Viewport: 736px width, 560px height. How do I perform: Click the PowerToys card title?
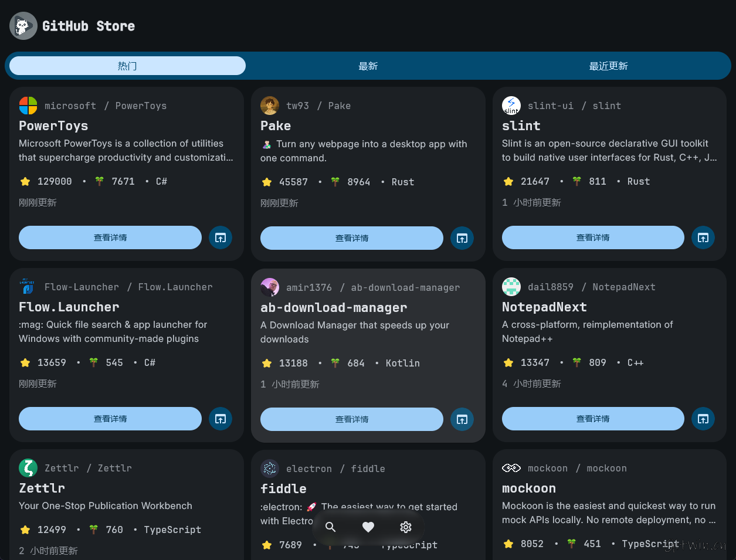(53, 125)
